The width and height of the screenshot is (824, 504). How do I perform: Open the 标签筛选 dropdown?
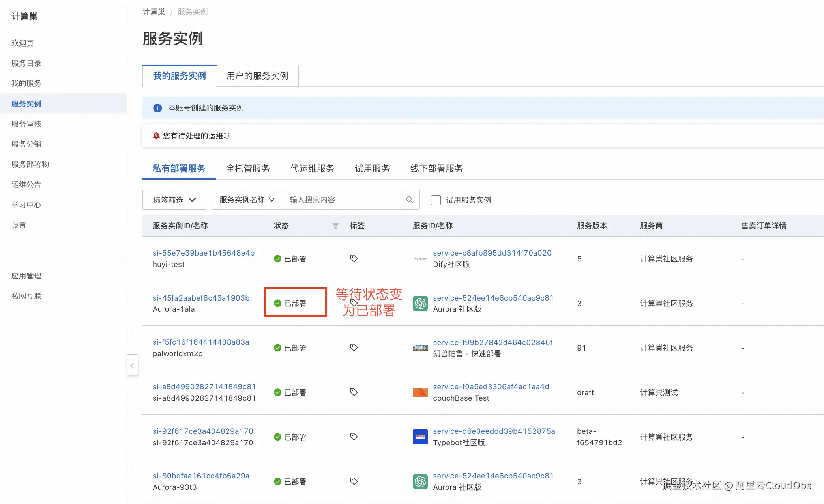174,200
